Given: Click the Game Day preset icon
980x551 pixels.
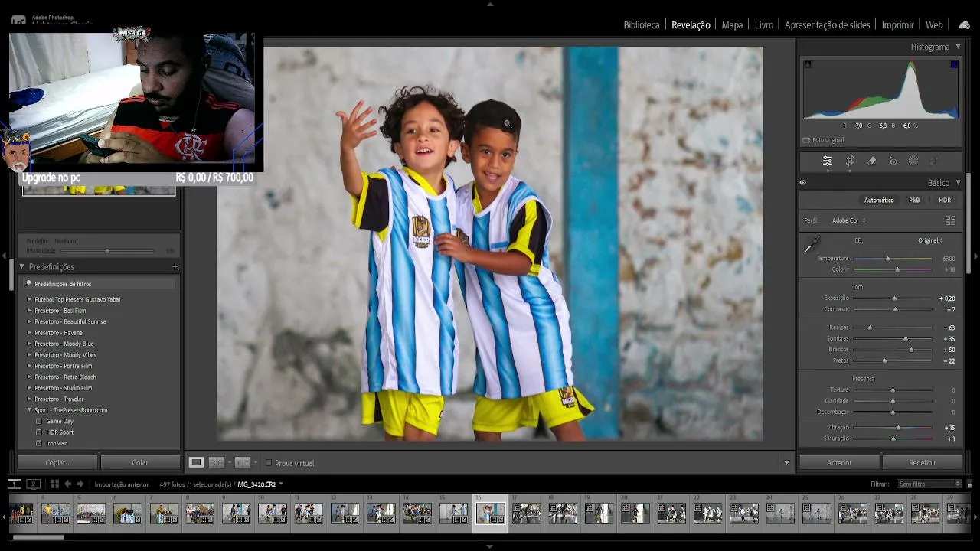Looking at the screenshot, I should click(39, 421).
